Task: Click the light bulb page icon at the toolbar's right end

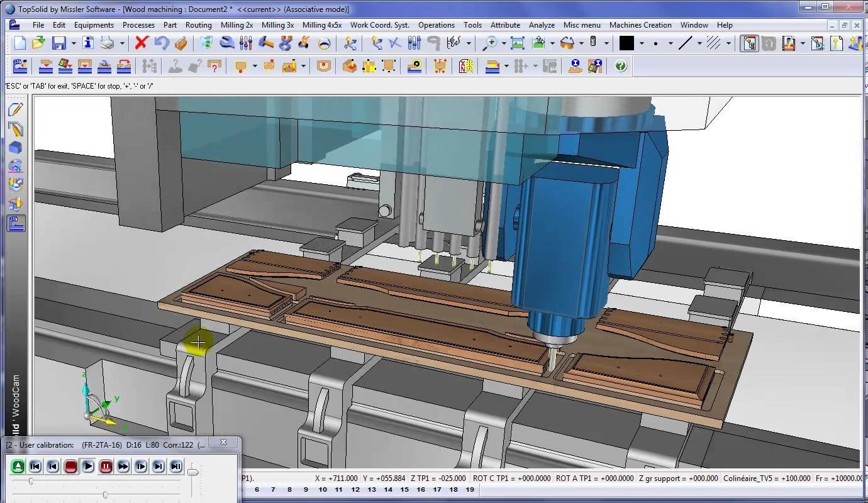Action: point(837,43)
